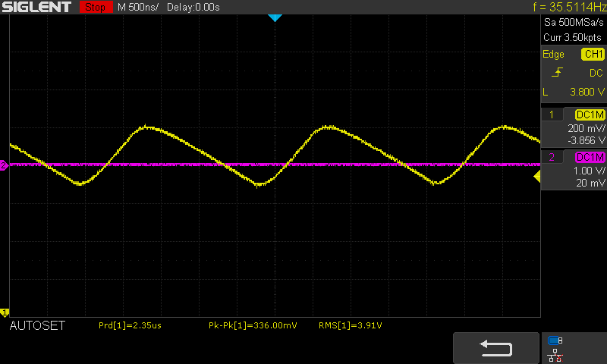Click the channel 1 number box
Screen dimensions: 607x364
click(552, 115)
